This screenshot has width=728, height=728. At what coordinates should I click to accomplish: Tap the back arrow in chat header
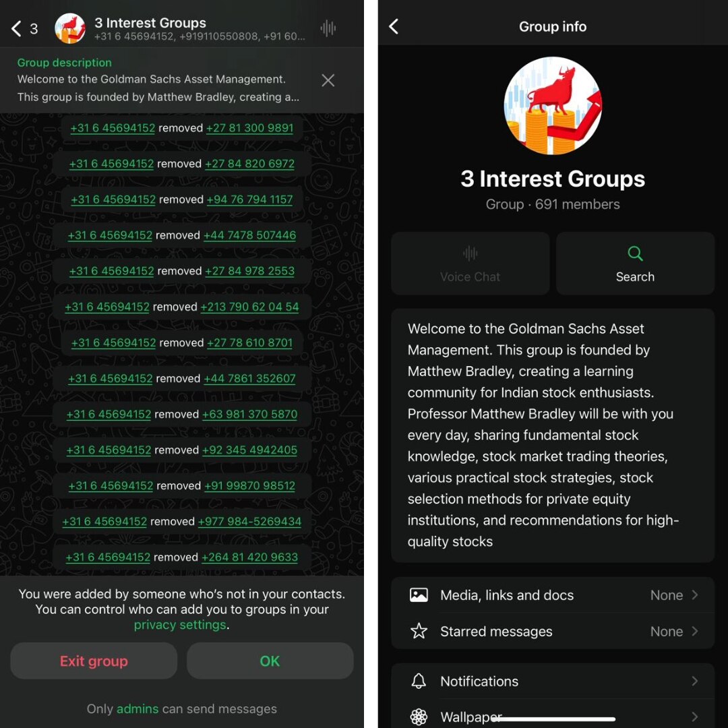(16, 28)
